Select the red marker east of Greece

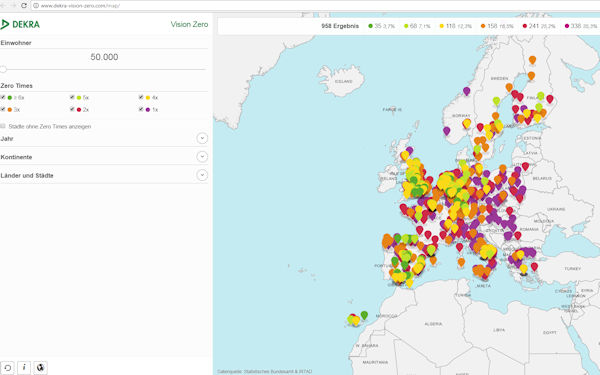(x=535, y=266)
